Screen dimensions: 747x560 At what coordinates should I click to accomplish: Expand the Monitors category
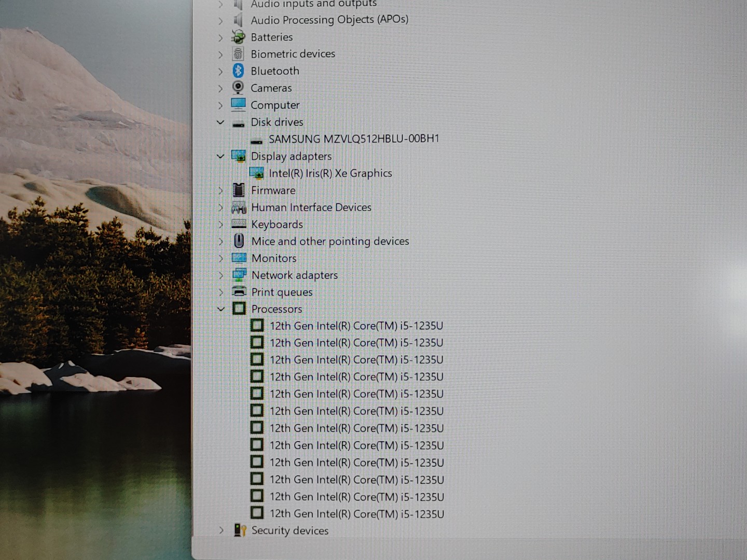[221, 258]
